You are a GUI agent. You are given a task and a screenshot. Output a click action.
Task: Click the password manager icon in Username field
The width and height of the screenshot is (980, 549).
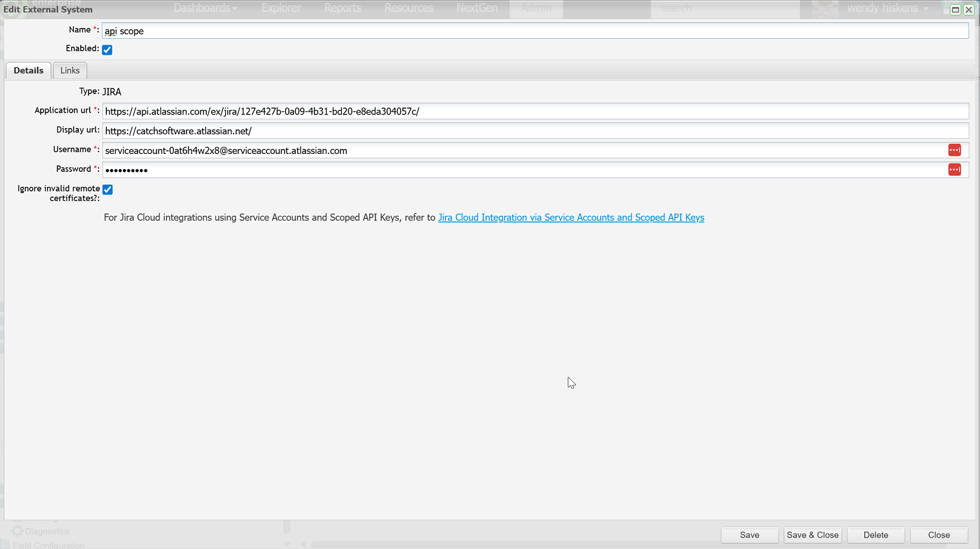point(954,150)
